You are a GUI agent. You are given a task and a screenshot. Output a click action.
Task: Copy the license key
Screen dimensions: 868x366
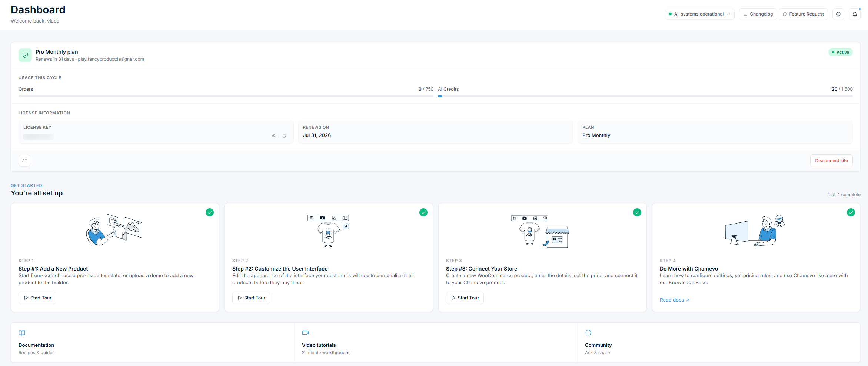(285, 136)
